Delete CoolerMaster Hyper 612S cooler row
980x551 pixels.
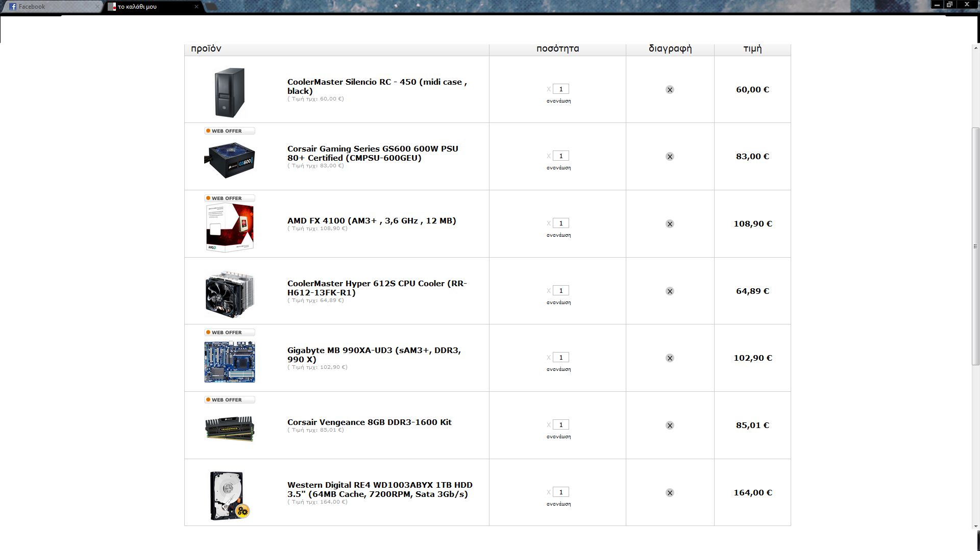pos(670,291)
